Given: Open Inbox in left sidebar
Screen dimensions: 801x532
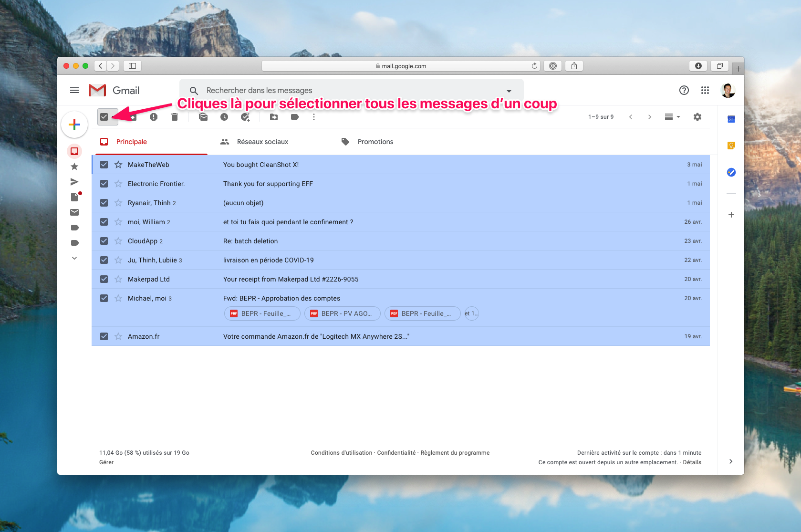Looking at the screenshot, I should pos(74,151).
